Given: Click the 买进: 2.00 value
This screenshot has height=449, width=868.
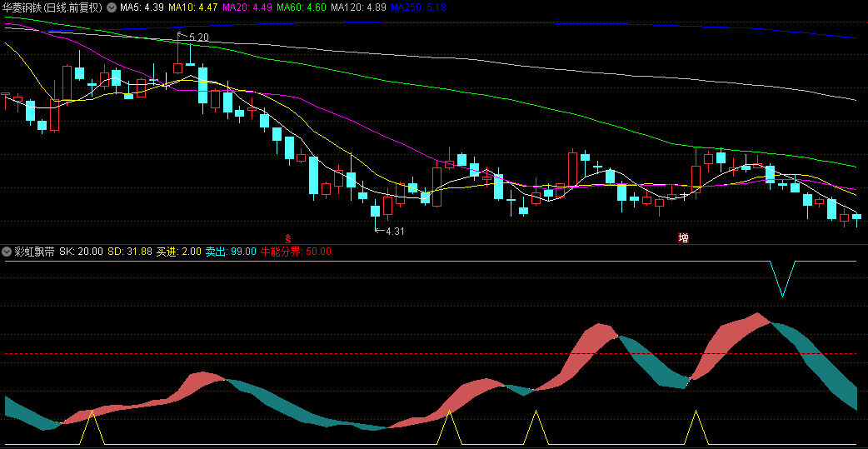Looking at the screenshot, I should [x=179, y=252].
